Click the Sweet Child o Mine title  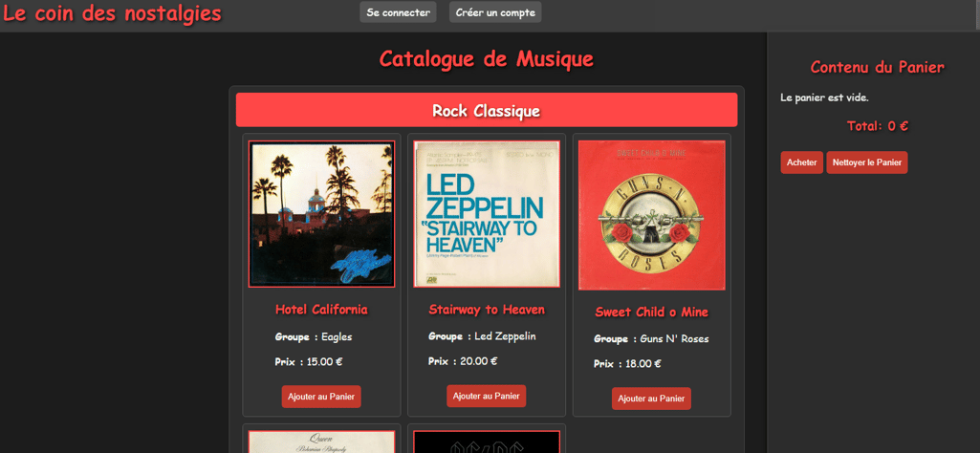pyautogui.click(x=652, y=312)
